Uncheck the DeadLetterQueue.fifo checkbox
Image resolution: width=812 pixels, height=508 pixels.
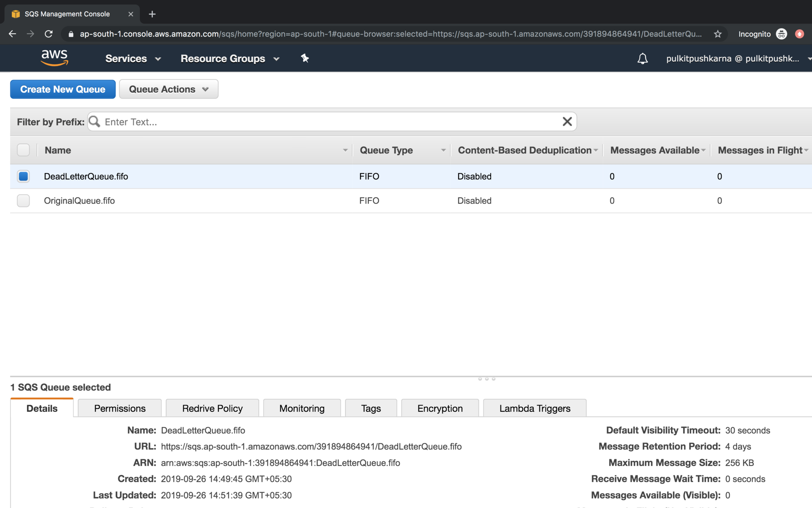(x=23, y=176)
